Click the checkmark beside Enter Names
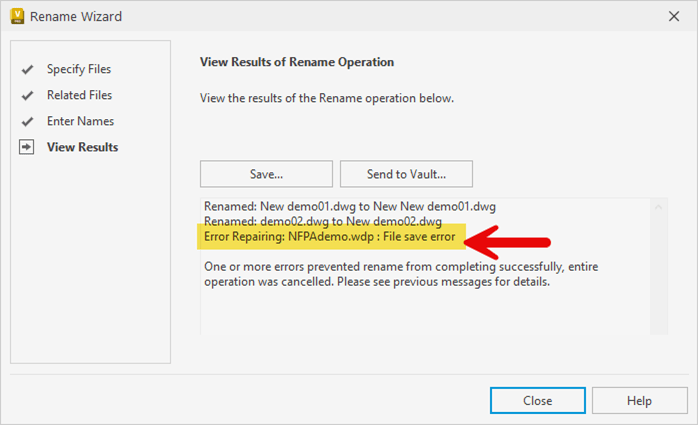 [x=27, y=121]
